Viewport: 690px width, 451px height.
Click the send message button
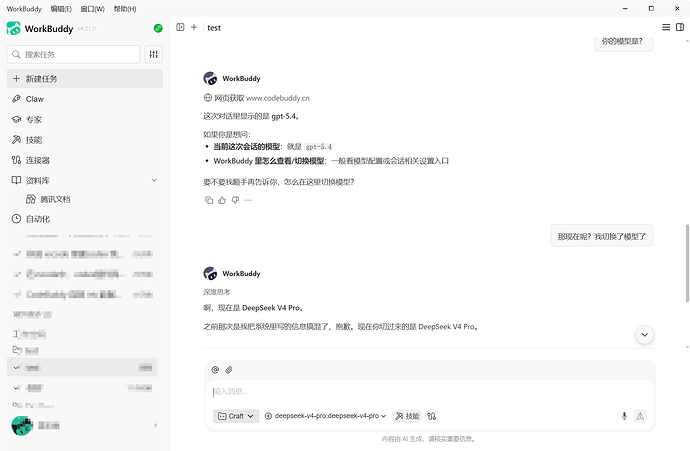(640, 416)
